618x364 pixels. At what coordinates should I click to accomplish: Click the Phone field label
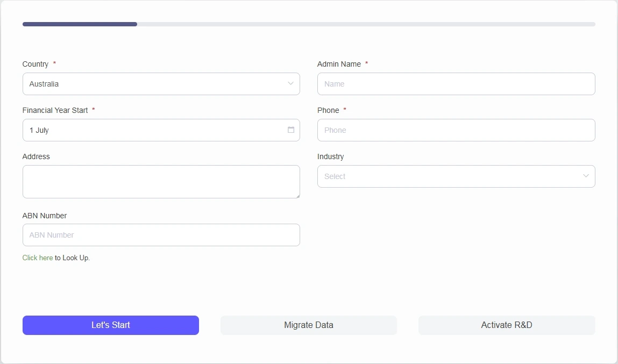click(328, 110)
